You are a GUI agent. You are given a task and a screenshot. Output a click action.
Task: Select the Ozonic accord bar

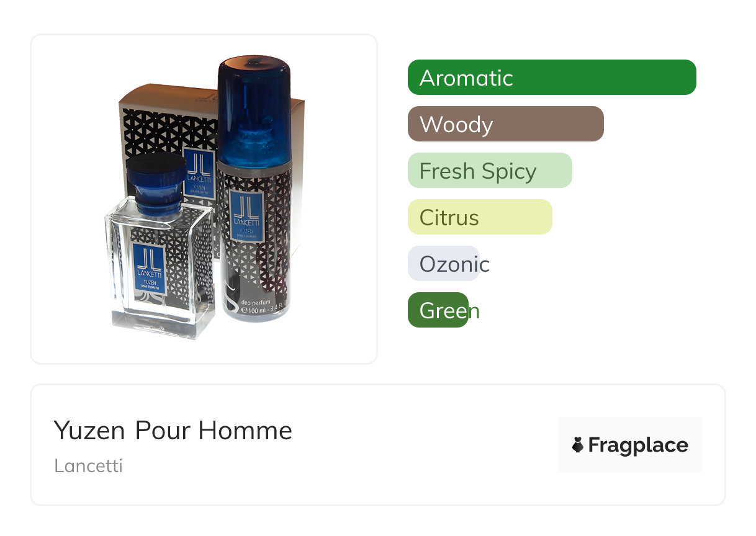[444, 264]
